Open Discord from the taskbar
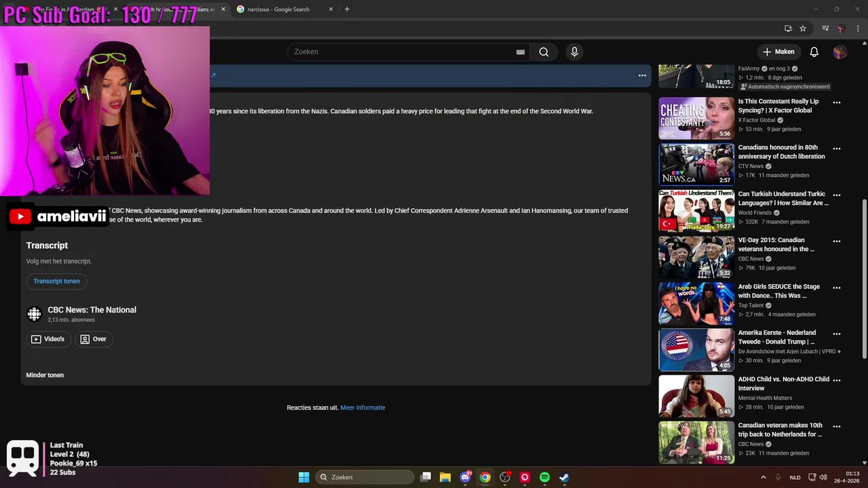The width and height of the screenshot is (868, 488). click(465, 477)
